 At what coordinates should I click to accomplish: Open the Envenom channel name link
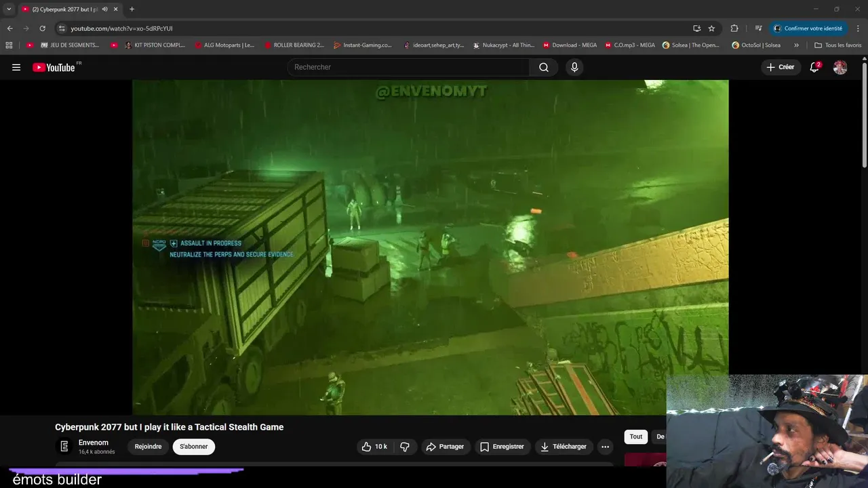[x=94, y=443]
